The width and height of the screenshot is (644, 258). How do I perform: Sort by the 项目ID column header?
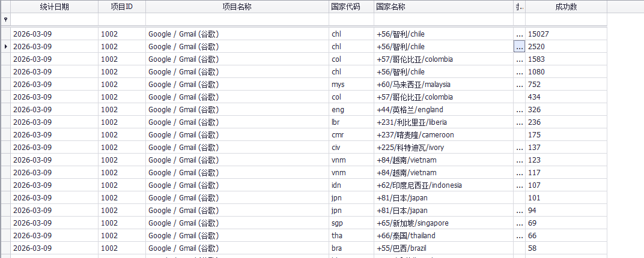(121, 7)
